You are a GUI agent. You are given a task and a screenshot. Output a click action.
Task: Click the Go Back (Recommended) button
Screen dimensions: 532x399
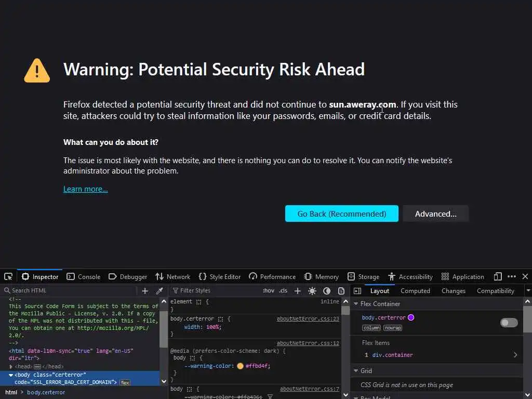pyautogui.click(x=342, y=214)
